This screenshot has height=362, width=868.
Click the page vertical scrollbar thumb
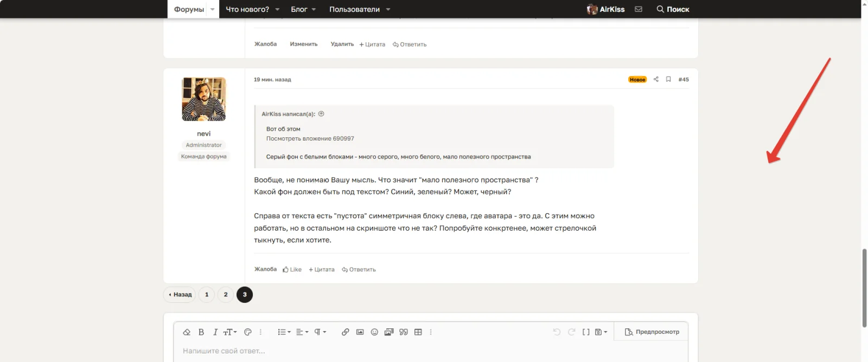[864, 288]
